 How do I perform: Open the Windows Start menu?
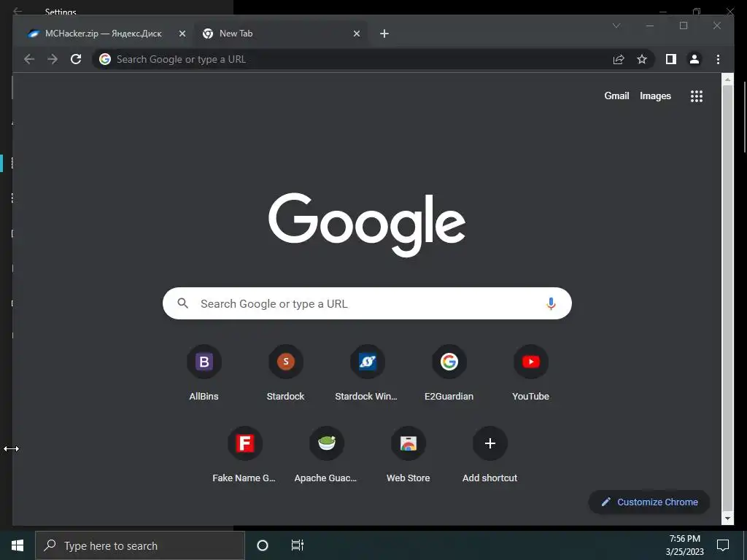point(18,545)
